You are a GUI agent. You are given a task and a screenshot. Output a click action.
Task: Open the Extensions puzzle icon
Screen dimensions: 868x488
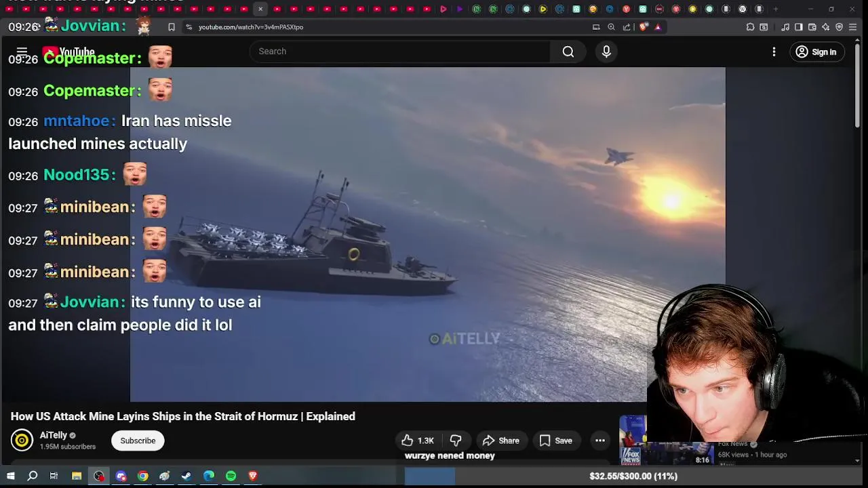point(750,27)
